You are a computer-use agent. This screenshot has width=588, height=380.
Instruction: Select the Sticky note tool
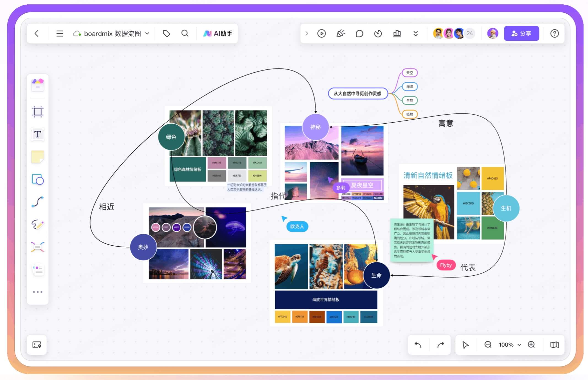coord(38,157)
